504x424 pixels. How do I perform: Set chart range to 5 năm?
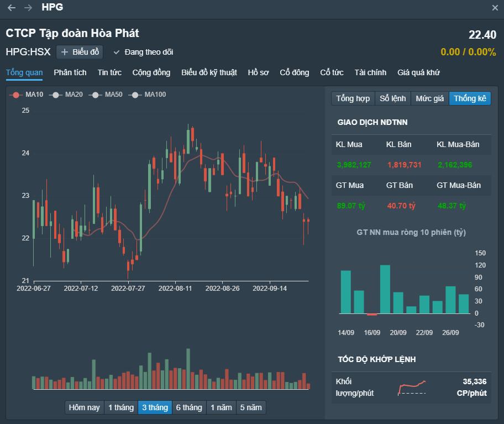click(x=250, y=407)
